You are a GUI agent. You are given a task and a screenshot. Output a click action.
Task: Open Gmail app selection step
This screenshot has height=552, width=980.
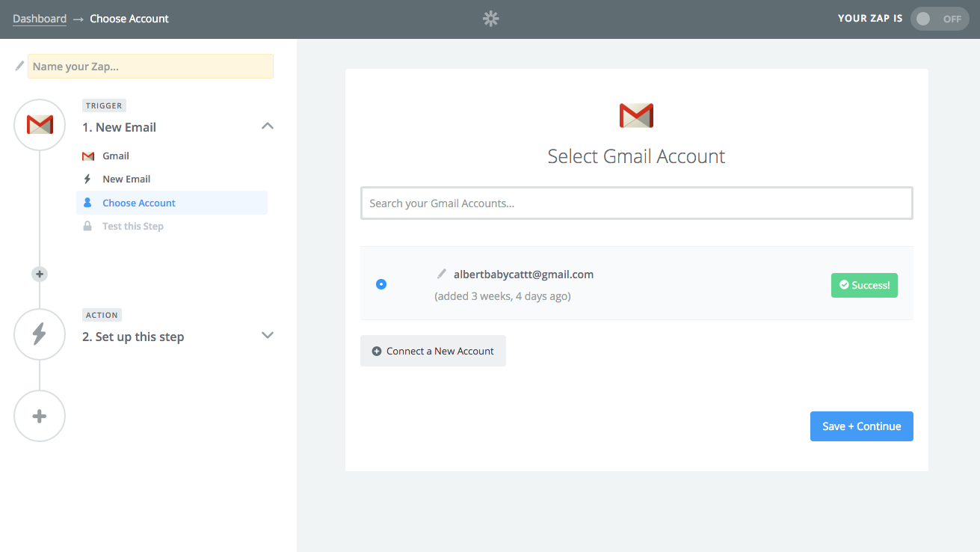116,156
